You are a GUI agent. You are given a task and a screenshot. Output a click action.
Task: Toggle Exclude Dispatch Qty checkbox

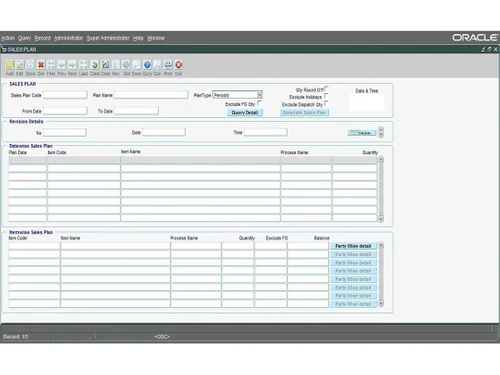[x=326, y=103]
